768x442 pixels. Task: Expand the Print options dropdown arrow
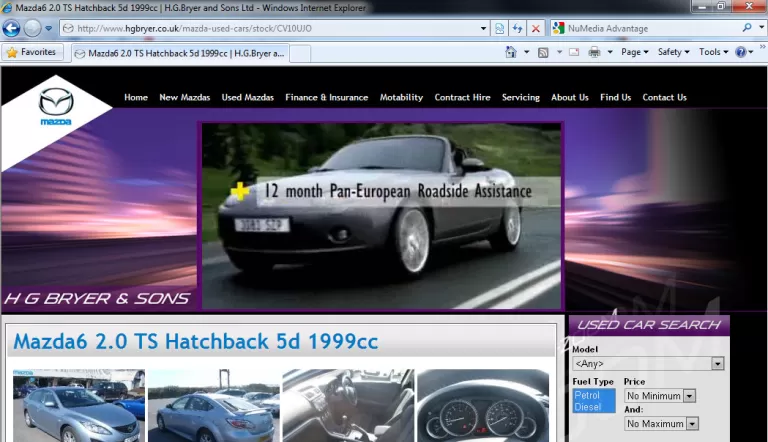click(x=610, y=52)
